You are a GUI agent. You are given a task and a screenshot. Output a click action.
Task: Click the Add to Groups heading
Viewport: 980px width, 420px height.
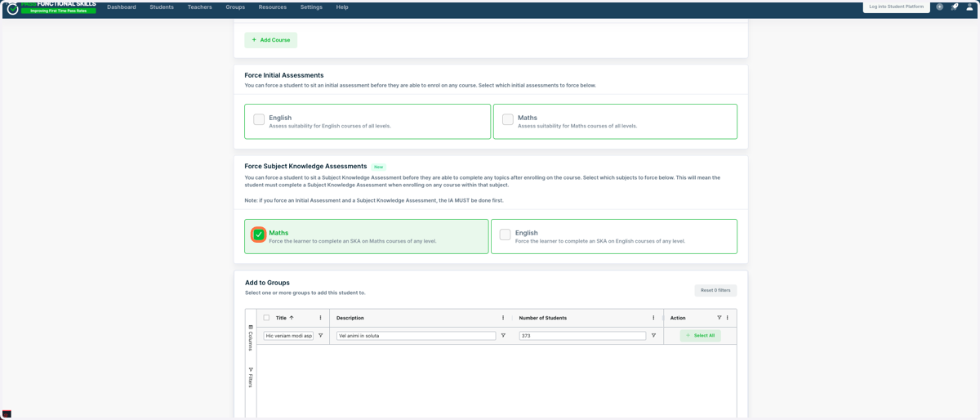(267, 283)
